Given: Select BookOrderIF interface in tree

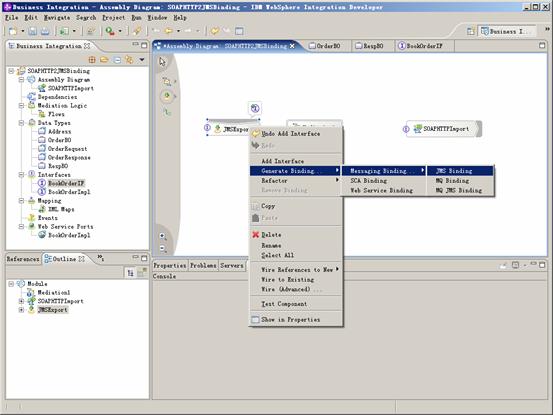Looking at the screenshot, I should [66, 183].
